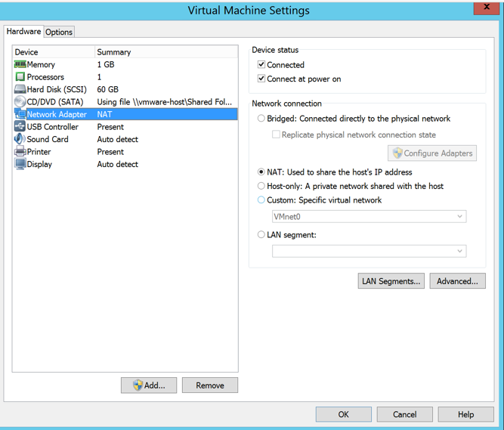504x430 pixels.
Task: Click the Remove button
Action: (x=210, y=385)
